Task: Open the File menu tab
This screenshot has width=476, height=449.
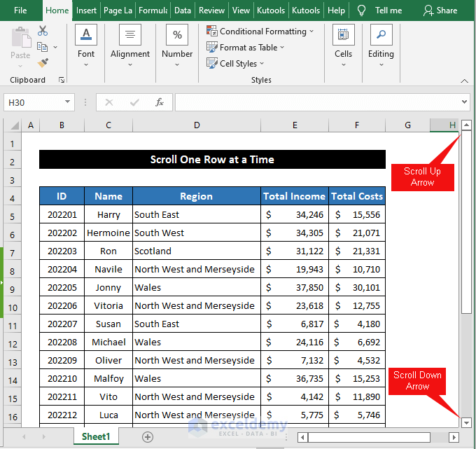Action: coord(20,11)
